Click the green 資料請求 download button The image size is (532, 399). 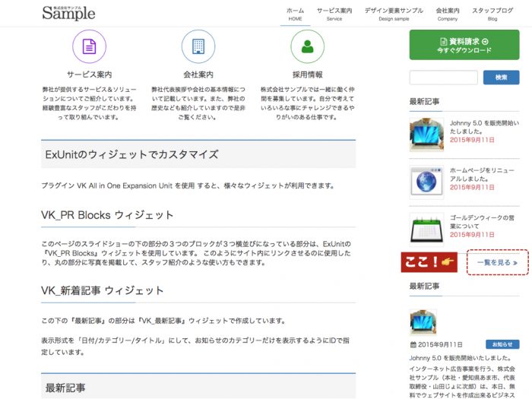(x=464, y=45)
